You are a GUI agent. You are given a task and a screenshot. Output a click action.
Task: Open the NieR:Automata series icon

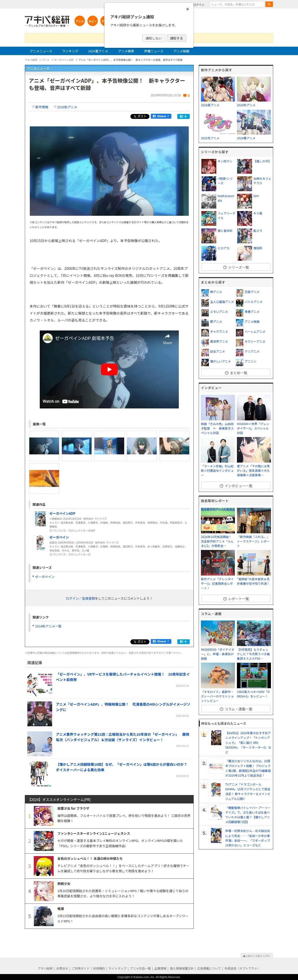tap(209, 201)
